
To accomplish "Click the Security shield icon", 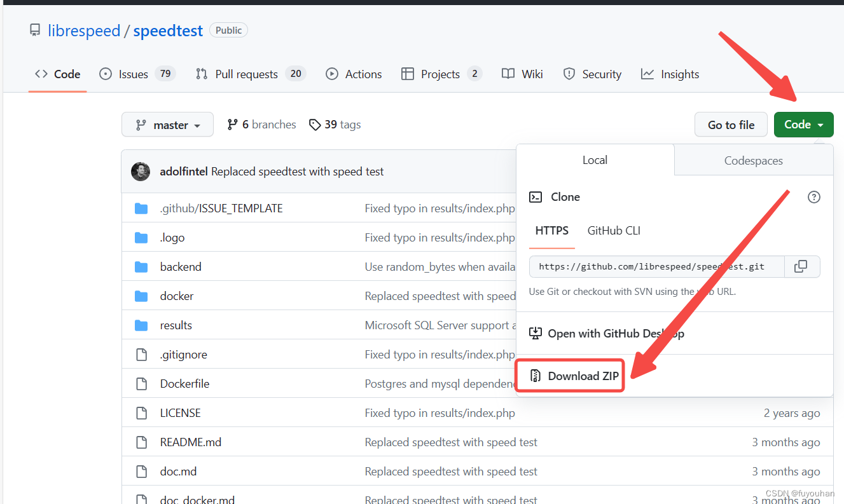I will (x=569, y=74).
